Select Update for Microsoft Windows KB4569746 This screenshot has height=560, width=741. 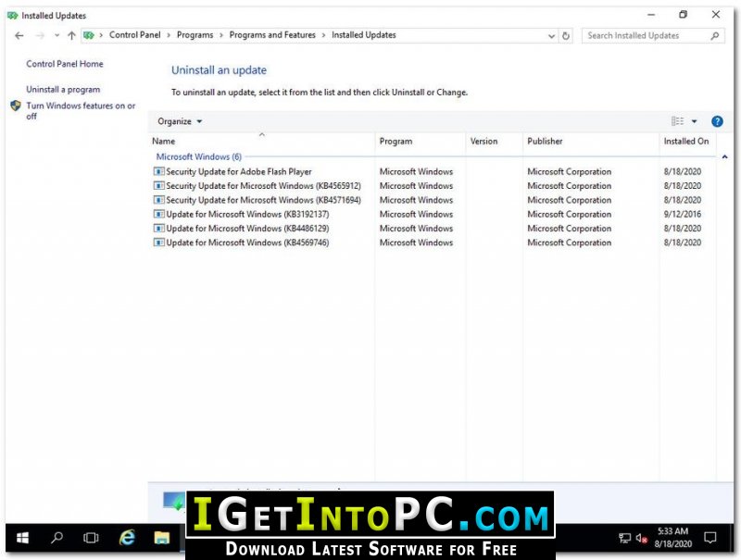pos(433,243)
